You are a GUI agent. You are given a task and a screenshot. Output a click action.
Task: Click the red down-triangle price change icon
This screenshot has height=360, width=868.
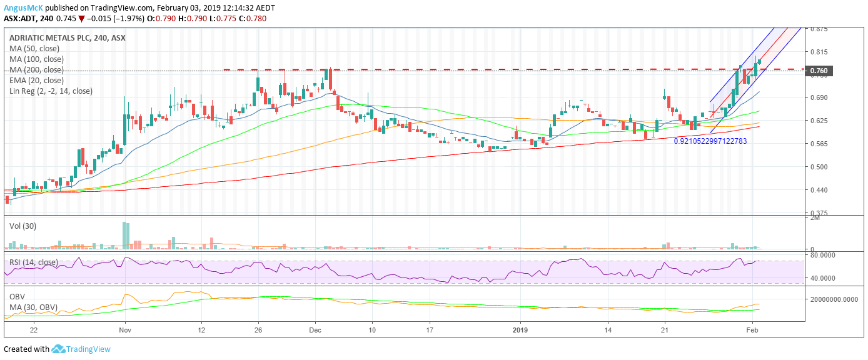[x=81, y=19]
